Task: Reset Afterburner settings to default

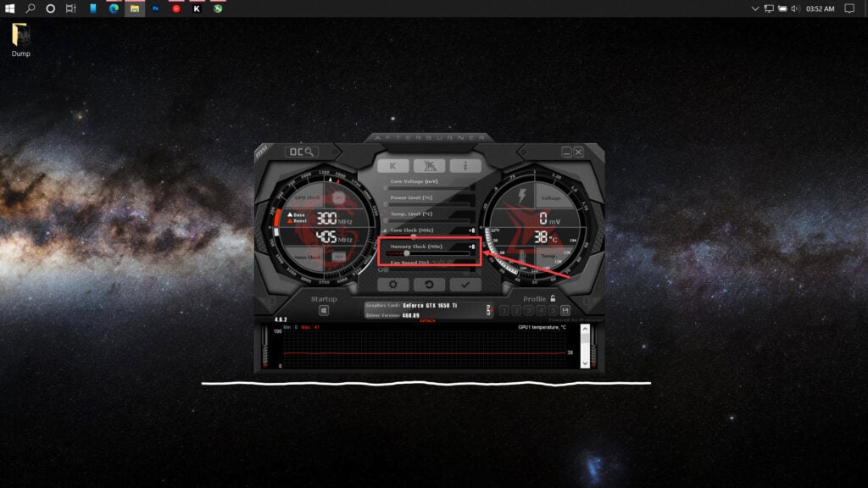Action: [x=429, y=285]
